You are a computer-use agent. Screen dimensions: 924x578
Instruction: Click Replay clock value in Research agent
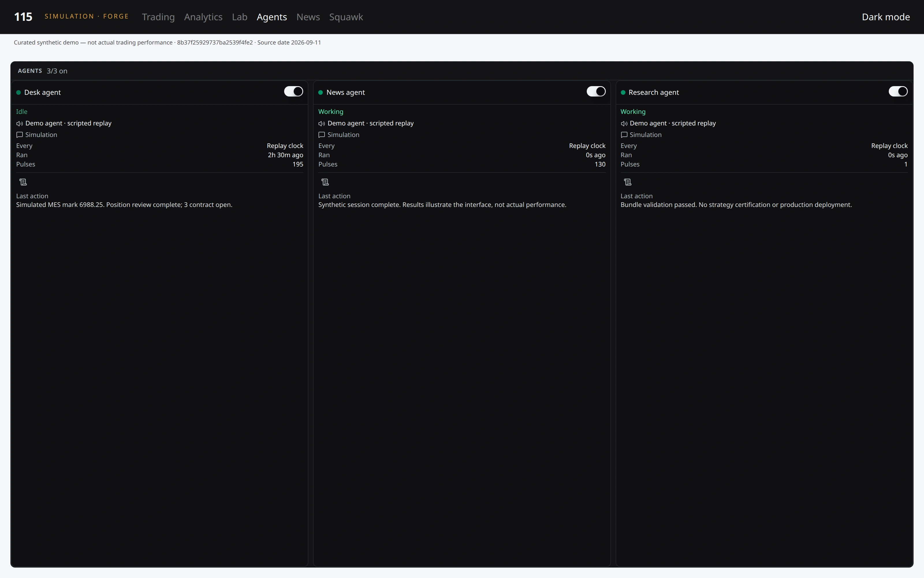[x=889, y=146]
